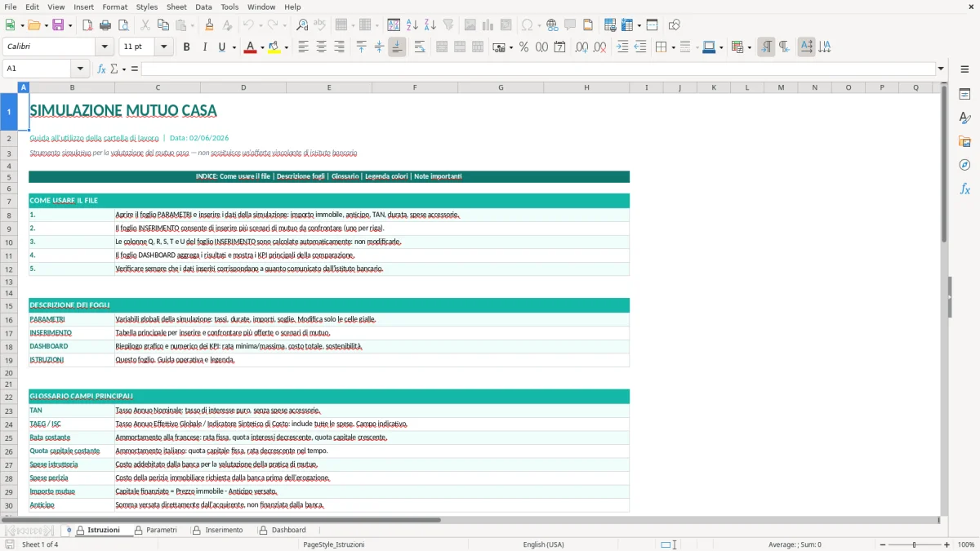Apply the red Font Color swatch
Image resolution: width=980 pixels, height=551 pixels.
click(x=249, y=47)
